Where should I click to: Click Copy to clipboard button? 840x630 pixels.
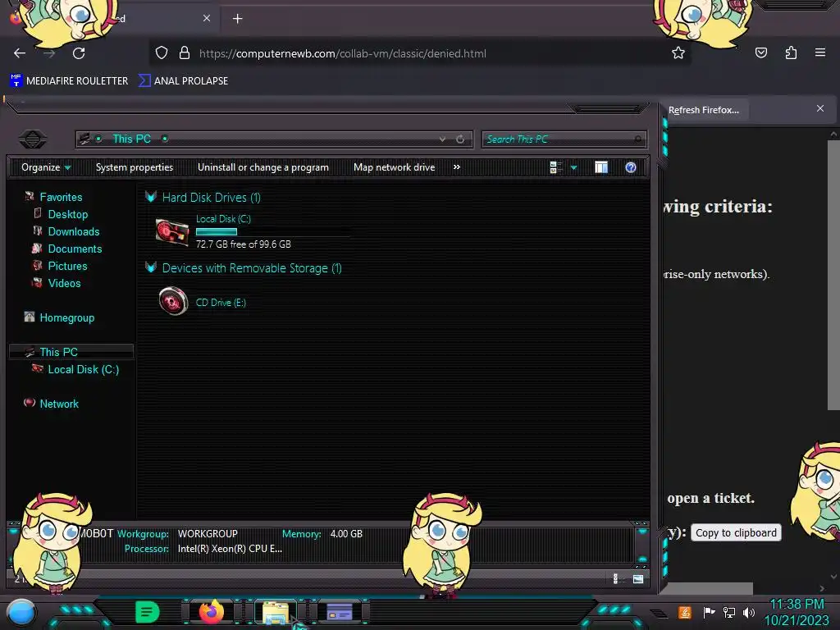(736, 532)
